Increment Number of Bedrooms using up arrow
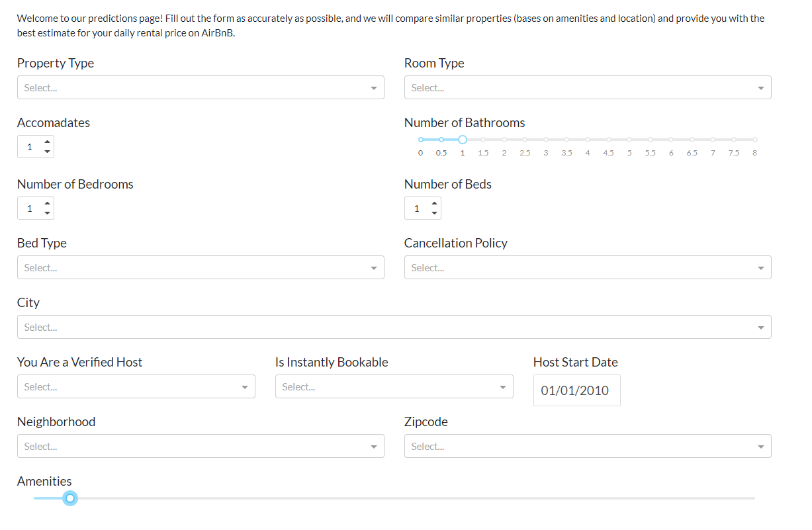This screenshot has width=812, height=530. (x=47, y=203)
